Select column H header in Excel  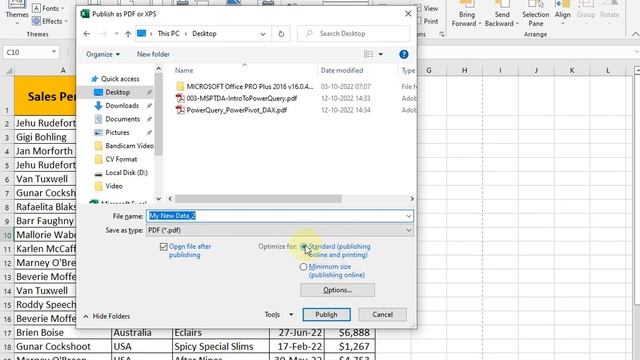pyautogui.click(x=464, y=71)
